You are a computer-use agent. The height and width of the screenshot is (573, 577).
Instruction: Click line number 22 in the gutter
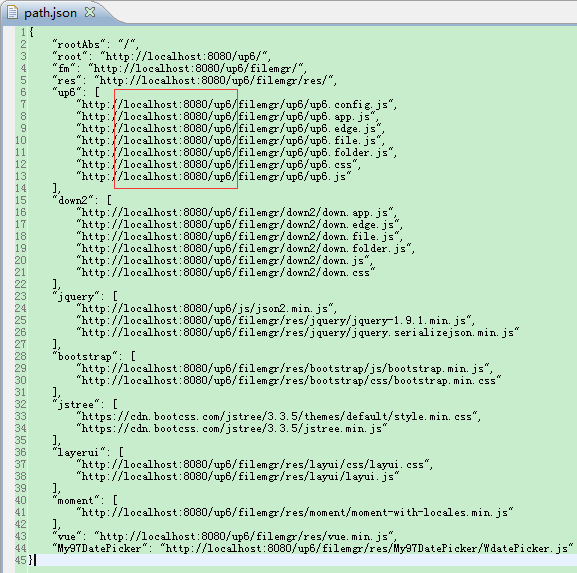coord(21,284)
